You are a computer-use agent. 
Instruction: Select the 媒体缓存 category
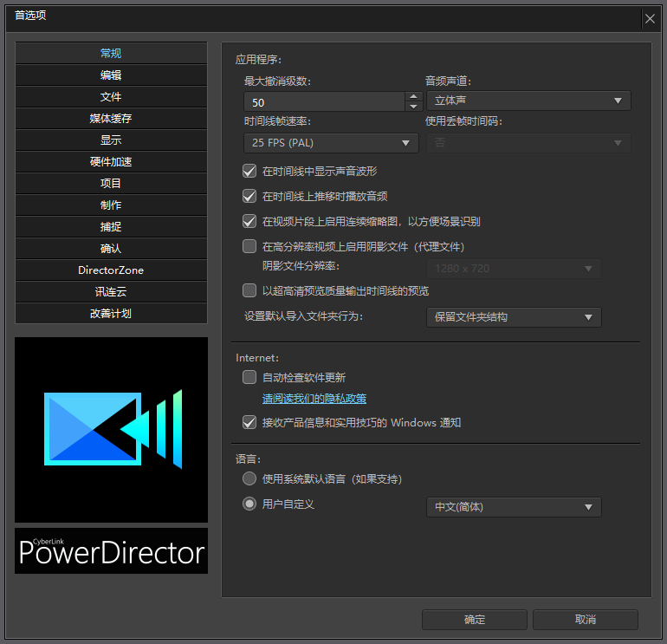(x=111, y=119)
